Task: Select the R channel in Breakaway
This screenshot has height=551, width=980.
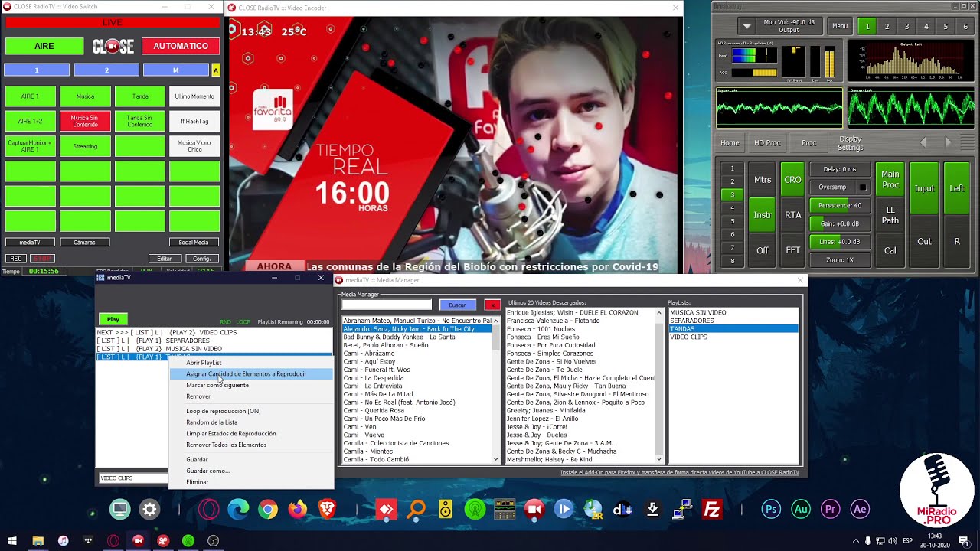Action: [957, 241]
